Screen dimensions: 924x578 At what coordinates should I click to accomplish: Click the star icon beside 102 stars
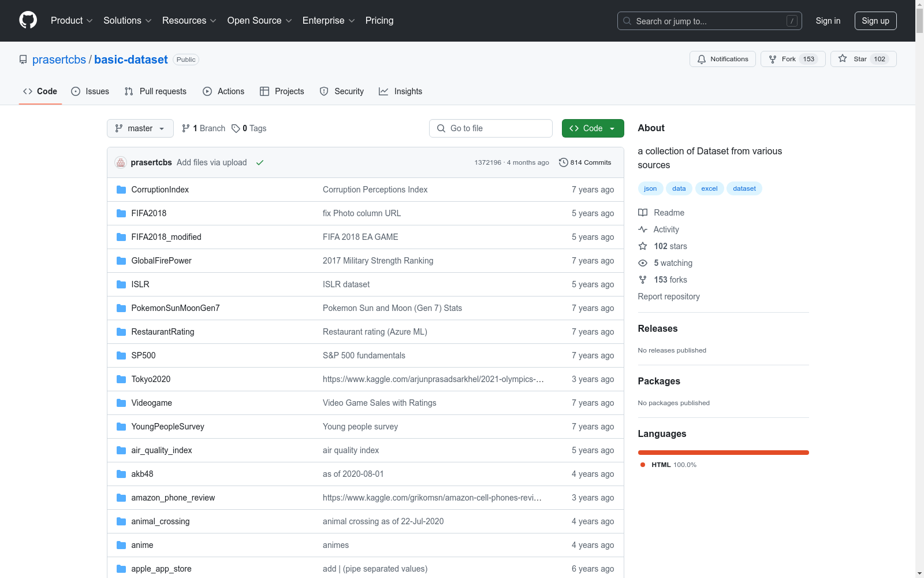pos(643,246)
